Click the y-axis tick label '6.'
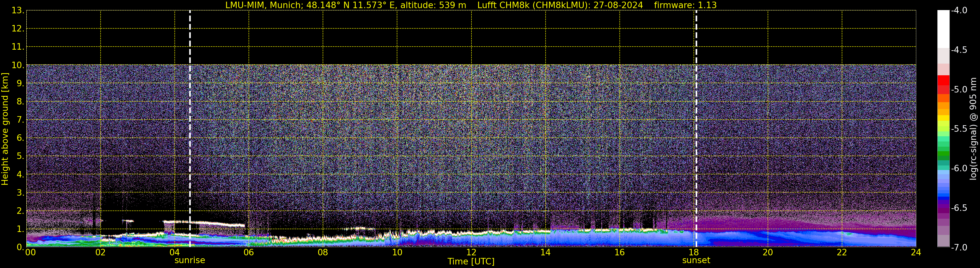The image size is (980, 268). pos(20,138)
